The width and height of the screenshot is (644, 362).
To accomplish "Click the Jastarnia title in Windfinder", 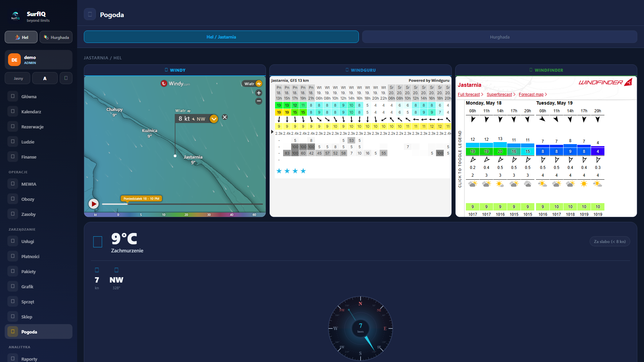I will coord(469,85).
